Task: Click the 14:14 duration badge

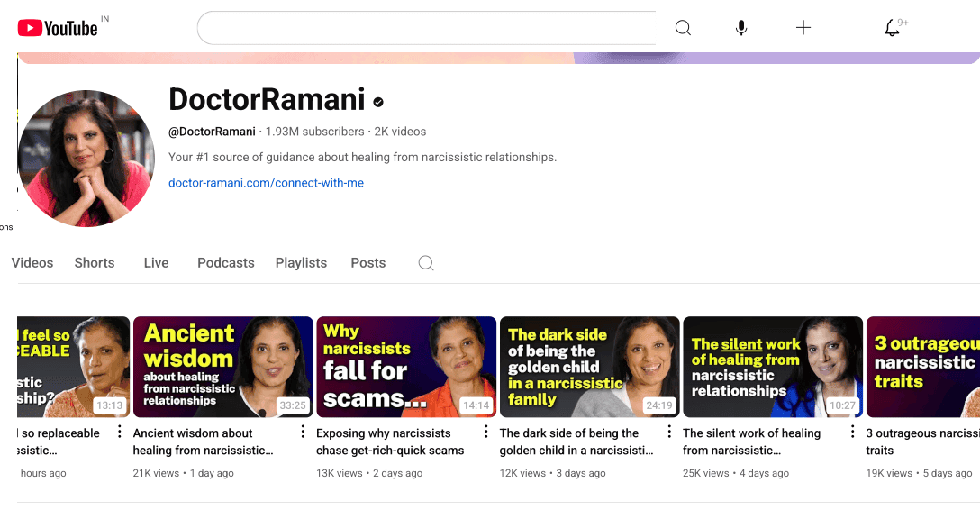Action: pyautogui.click(x=476, y=405)
